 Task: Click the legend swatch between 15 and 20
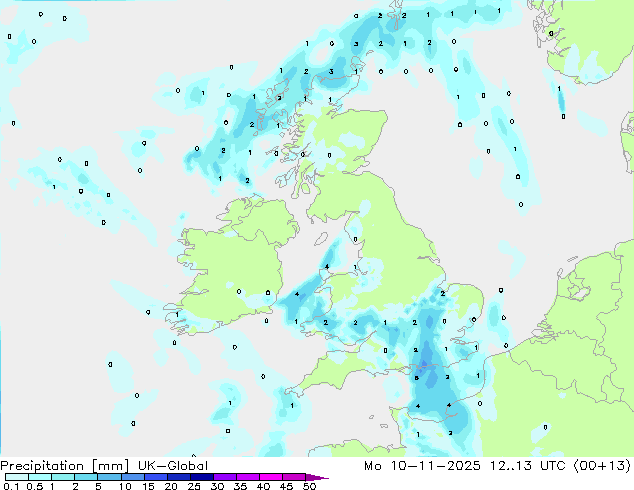coord(156,477)
